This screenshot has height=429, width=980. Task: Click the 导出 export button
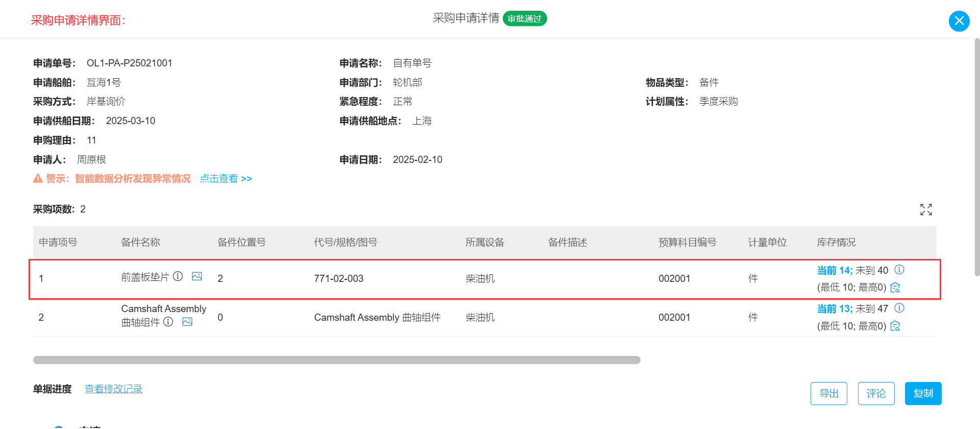829,393
